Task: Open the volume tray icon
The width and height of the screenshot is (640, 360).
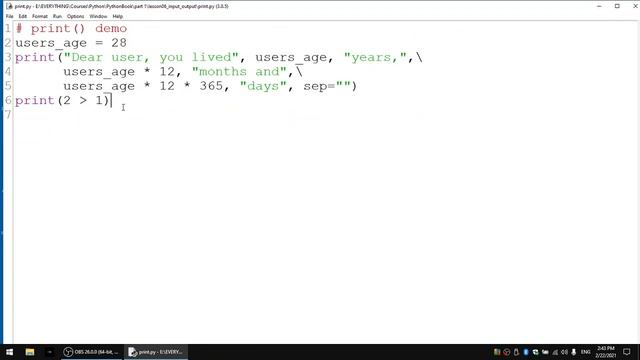Action: [x=564, y=352]
